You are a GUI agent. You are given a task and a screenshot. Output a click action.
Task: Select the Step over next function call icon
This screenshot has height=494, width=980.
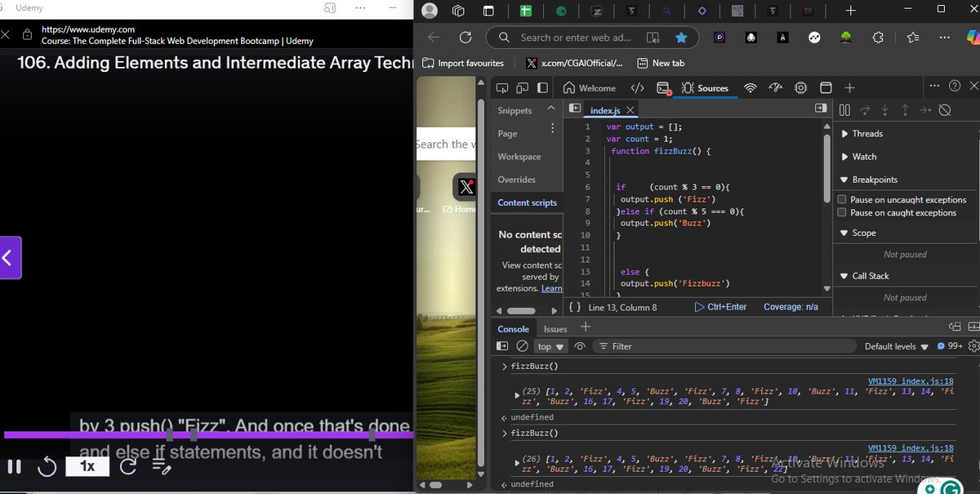click(865, 110)
